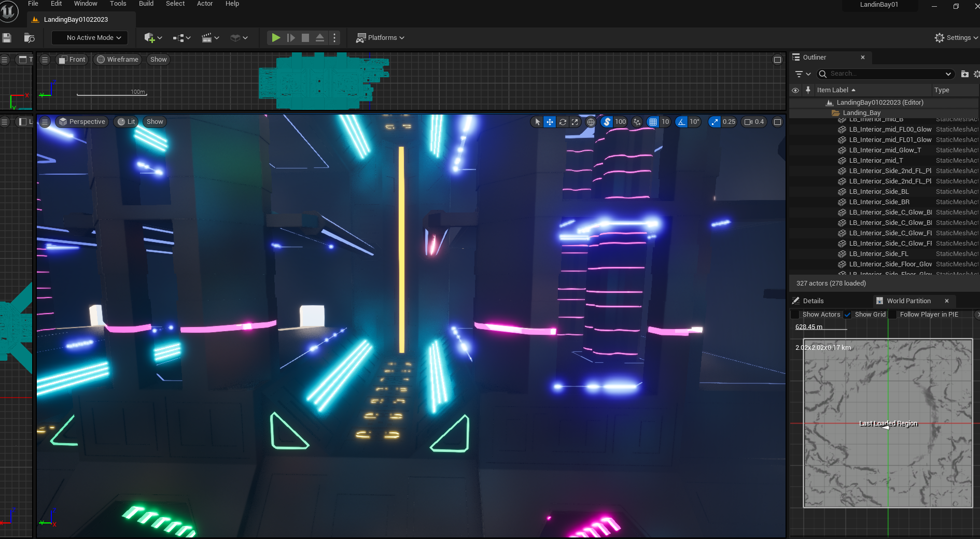Click the Perspective view mode button

82,122
